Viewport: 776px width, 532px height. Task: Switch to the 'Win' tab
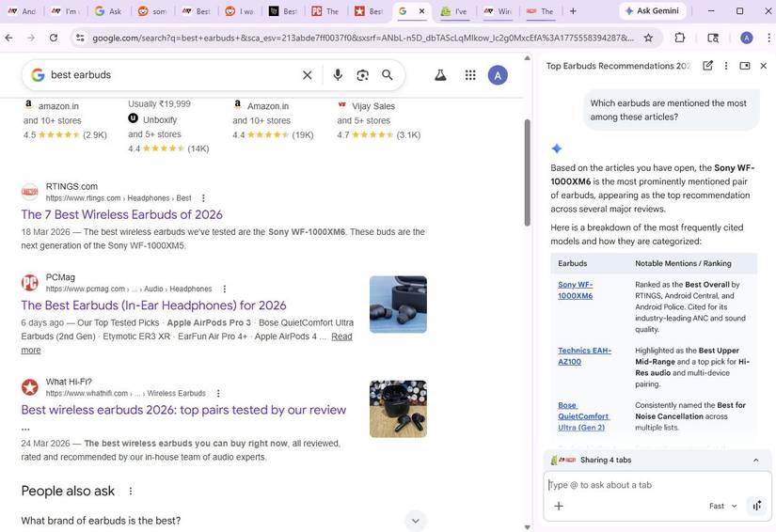[x=498, y=11]
